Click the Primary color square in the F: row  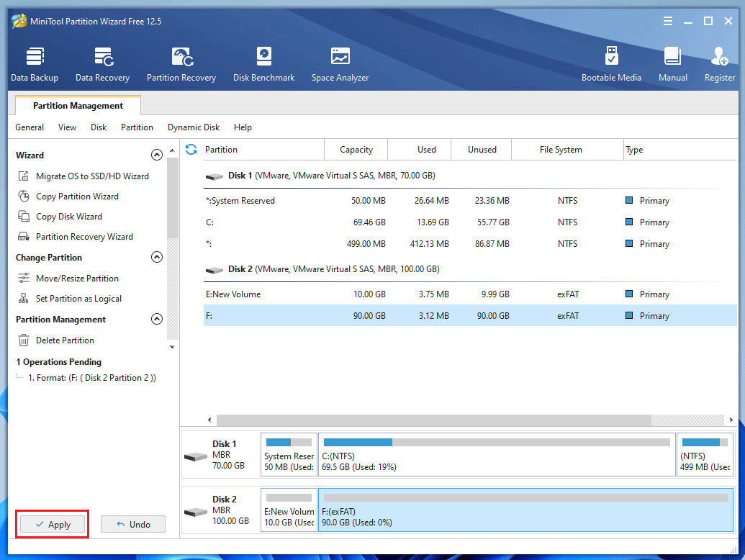(x=629, y=315)
